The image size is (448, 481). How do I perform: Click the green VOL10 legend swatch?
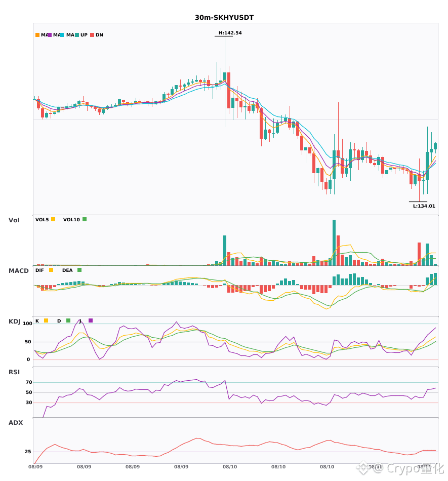click(85, 219)
